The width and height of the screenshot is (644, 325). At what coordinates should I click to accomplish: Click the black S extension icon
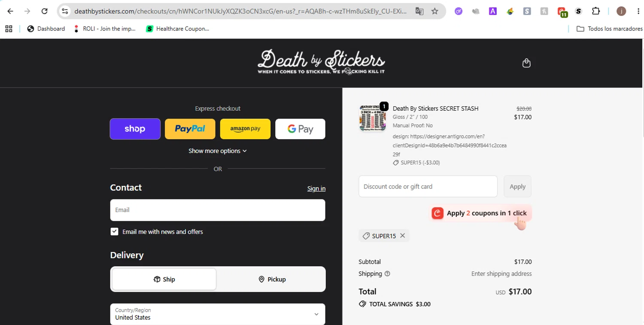(579, 12)
